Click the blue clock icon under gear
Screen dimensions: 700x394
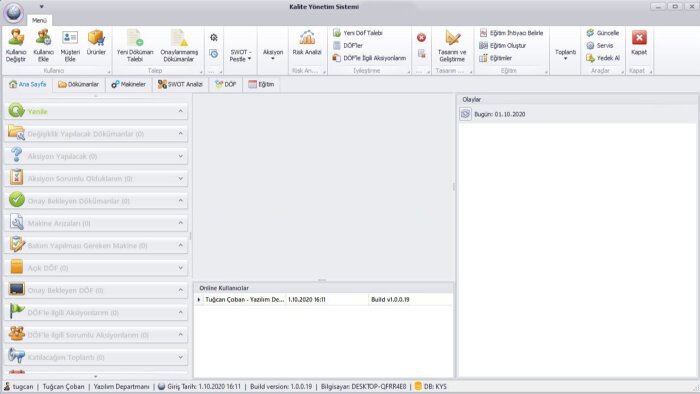coord(214,54)
